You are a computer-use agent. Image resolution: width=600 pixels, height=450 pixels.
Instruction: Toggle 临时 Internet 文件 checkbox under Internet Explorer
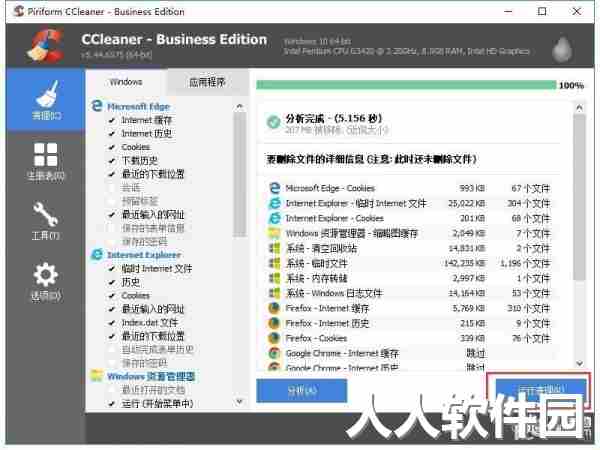112,269
